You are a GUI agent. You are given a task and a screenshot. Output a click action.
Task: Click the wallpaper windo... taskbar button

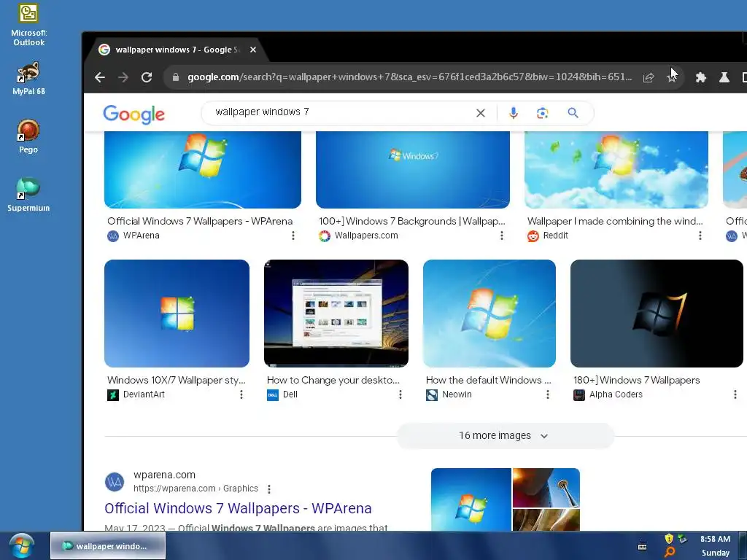(x=108, y=545)
